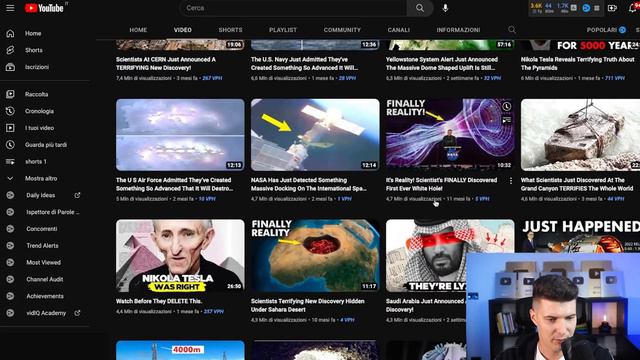Open Watch Before They DELETE This title

tap(159, 301)
